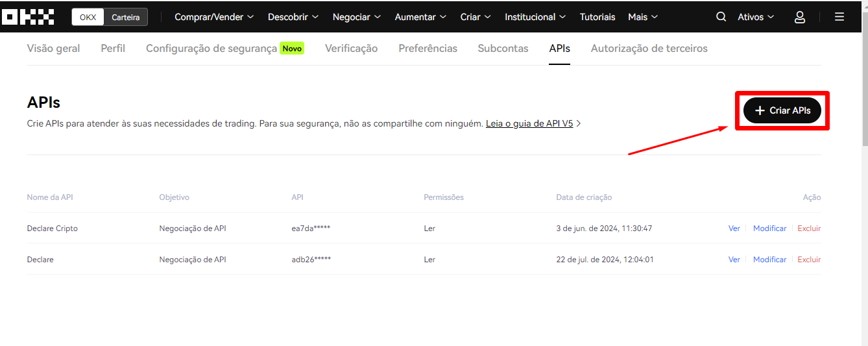Open the Leia o guia de API V5 link

click(529, 123)
